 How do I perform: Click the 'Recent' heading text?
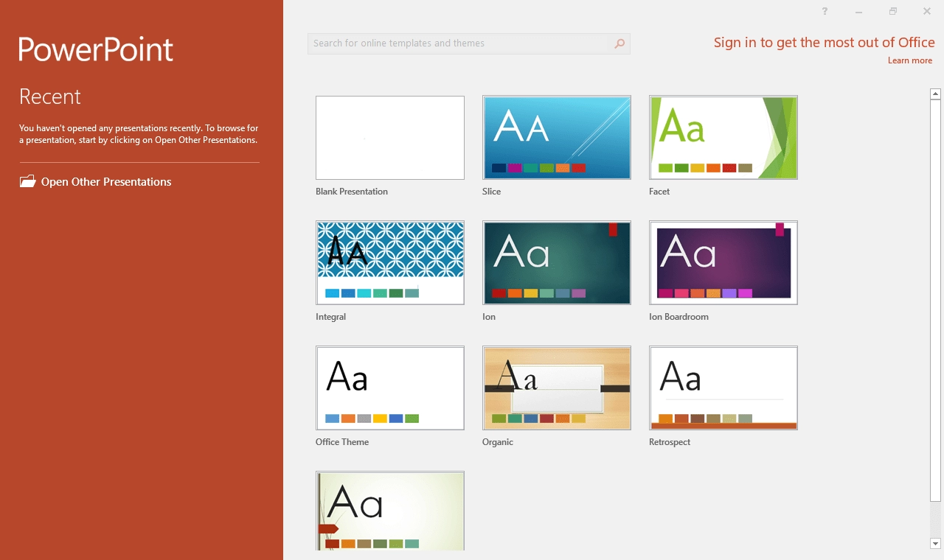click(50, 97)
